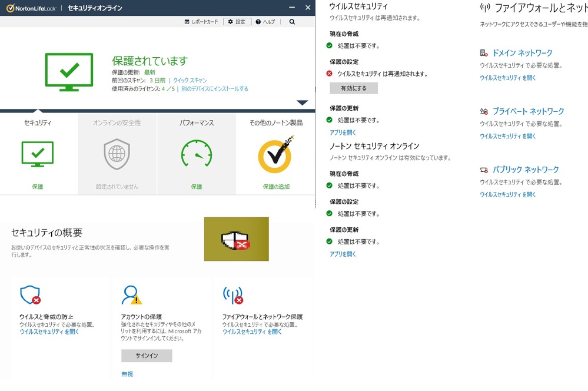Expand the dark downward triangle arrow
Viewport: 588px width, 391px height.
point(303,102)
